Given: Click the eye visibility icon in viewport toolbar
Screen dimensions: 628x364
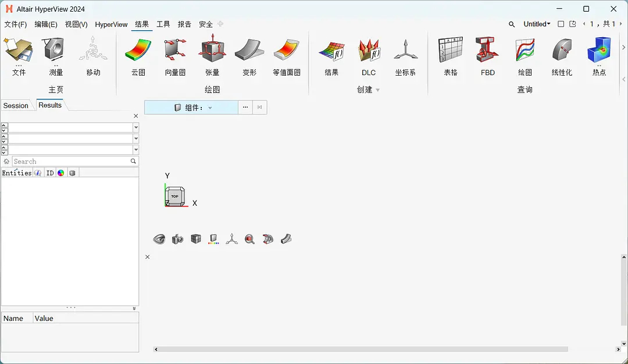Looking at the screenshot, I should (159, 239).
